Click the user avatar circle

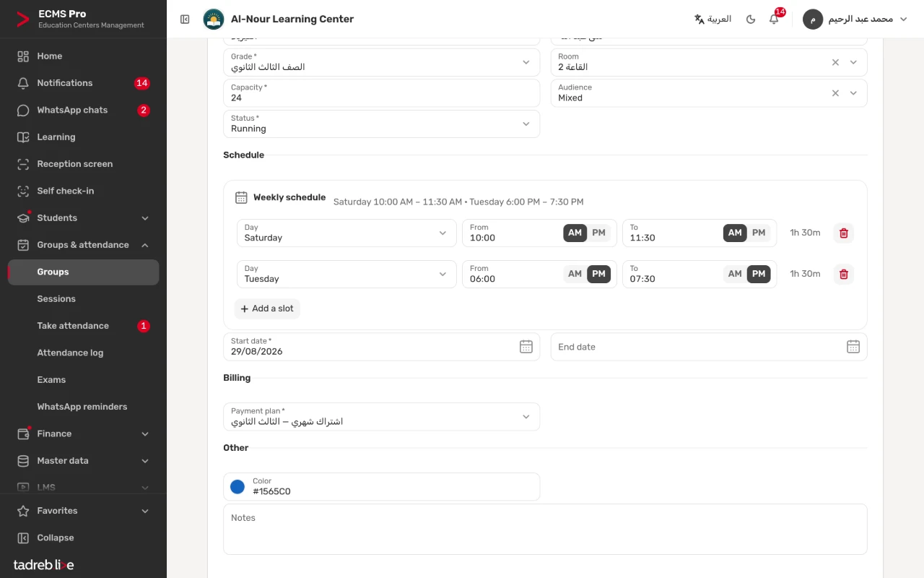coord(813,20)
